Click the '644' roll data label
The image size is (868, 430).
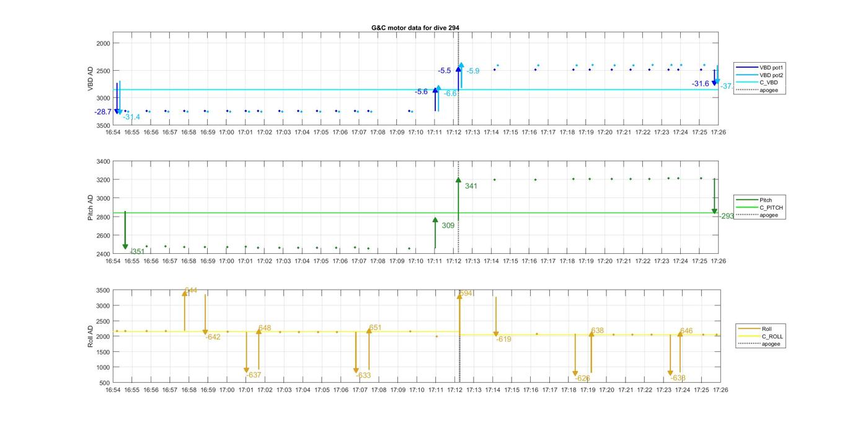191,290
